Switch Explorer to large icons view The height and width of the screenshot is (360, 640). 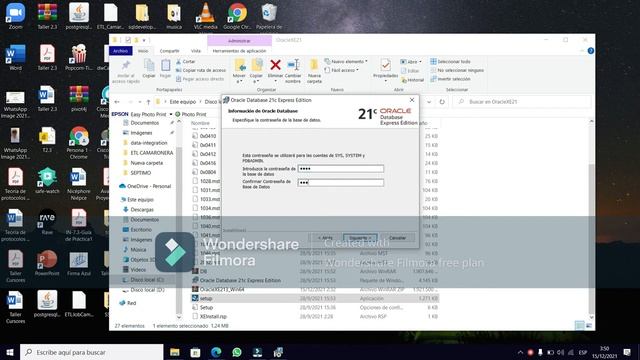tap(589, 326)
